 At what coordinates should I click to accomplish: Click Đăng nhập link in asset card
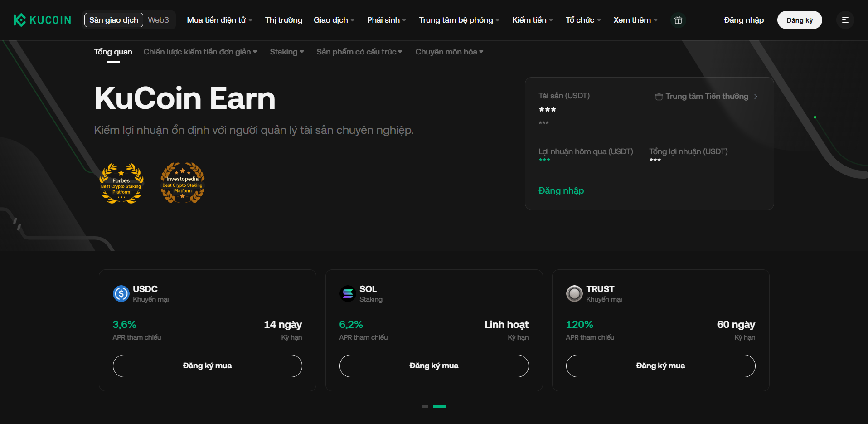561,190
